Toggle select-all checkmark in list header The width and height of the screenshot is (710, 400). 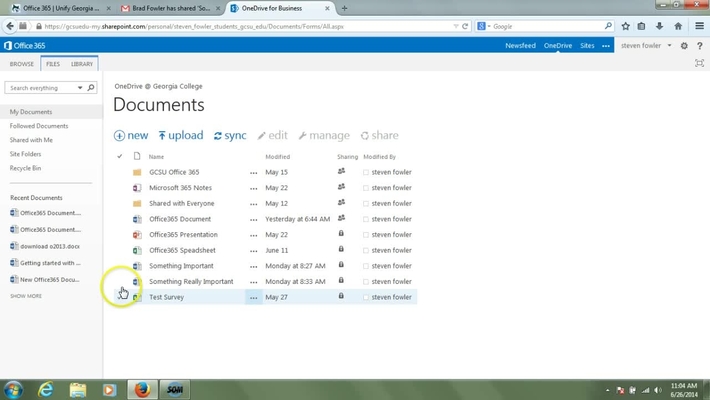pyautogui.click(x=120, y=156)
